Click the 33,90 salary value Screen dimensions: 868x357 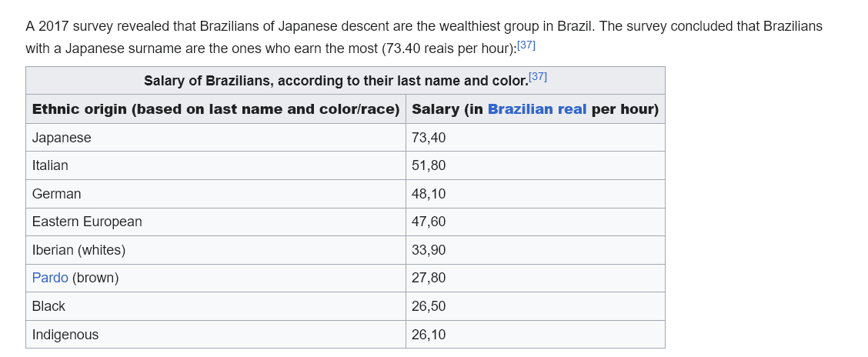pos(429,250)
